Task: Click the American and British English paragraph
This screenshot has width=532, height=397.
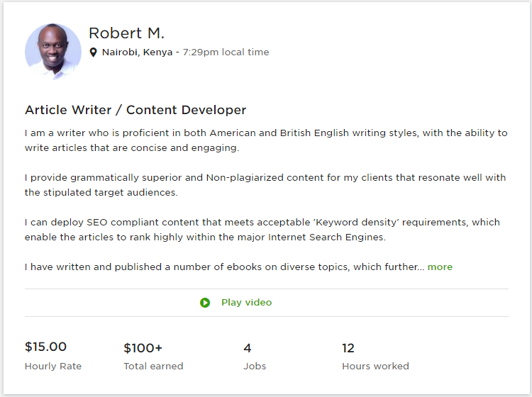Action: [266, 140]
